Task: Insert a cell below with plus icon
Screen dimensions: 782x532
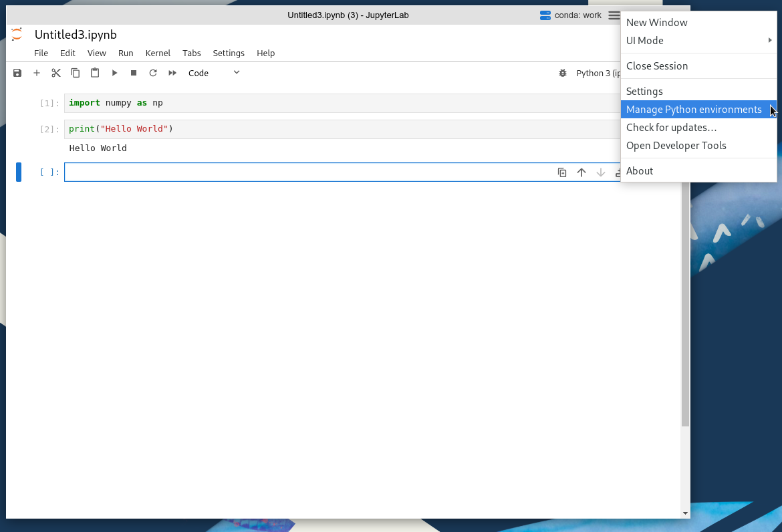Action: 36,73
